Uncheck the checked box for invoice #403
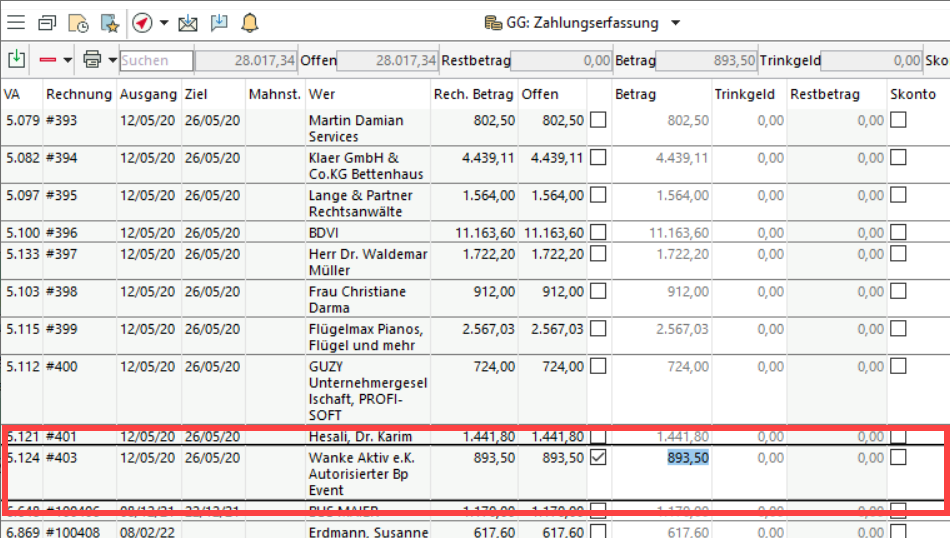Image resolution: width=950 pixels, height=538 pixels. click(598, 457)
